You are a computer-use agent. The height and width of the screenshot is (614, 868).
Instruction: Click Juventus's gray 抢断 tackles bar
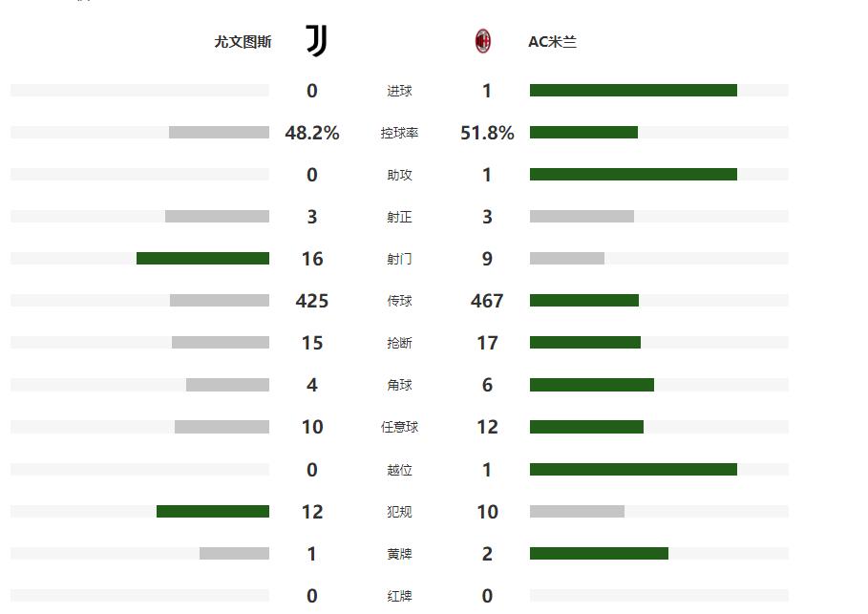tap(221, 343)
